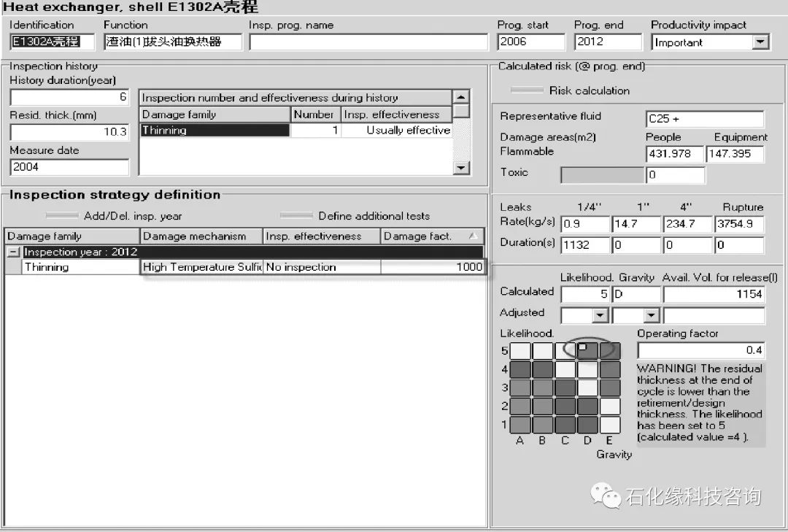Click the Damage family column header
This screenshot has width=788, height=532.
72,236
